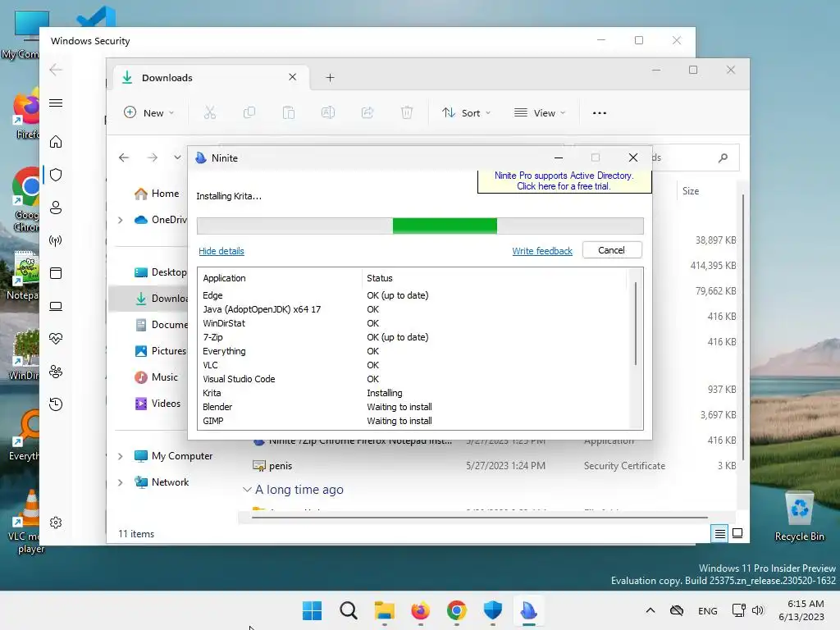This screenshot has height=630, width=840.
Task: Open recent locations chevron in Explorer navigation
Action: (177, 157)
